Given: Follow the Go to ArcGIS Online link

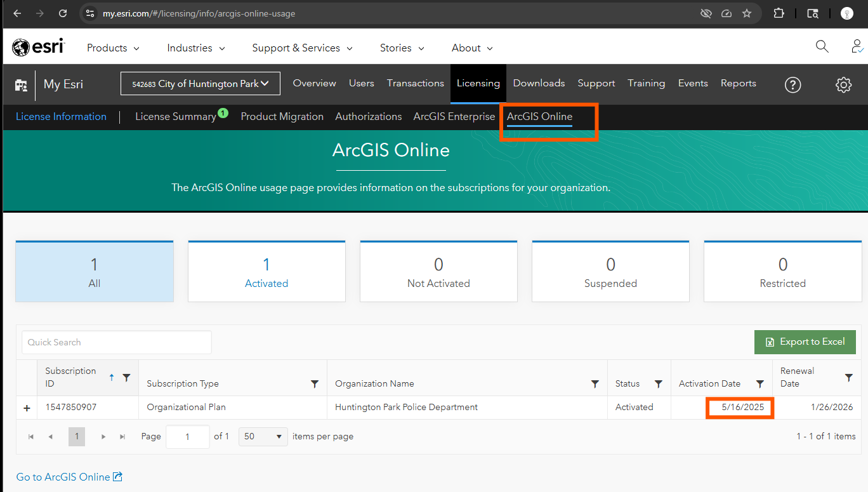Looking at the screenshot, I should [x=69, y=477].
